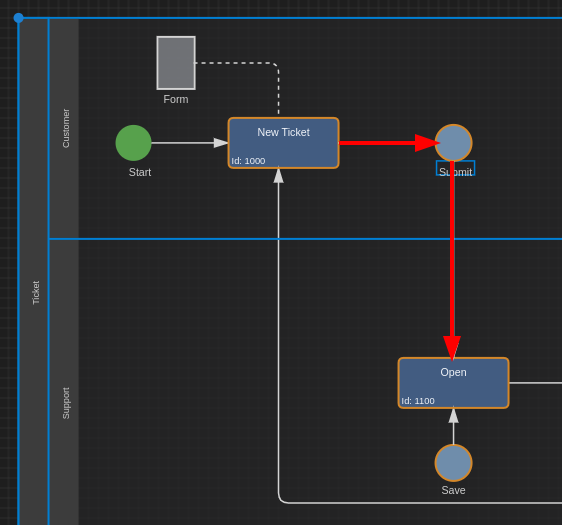Select the Support lane header
Screen dimensions: 562x525
pyautogui.click(x=64, y=382)
